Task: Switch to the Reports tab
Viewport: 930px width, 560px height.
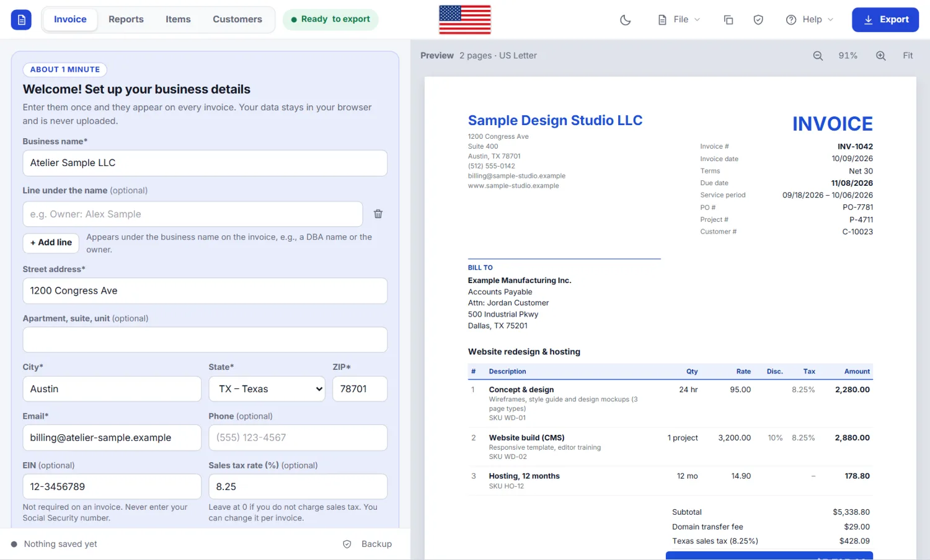Action: pyautogui.click(x=126, y=20)
